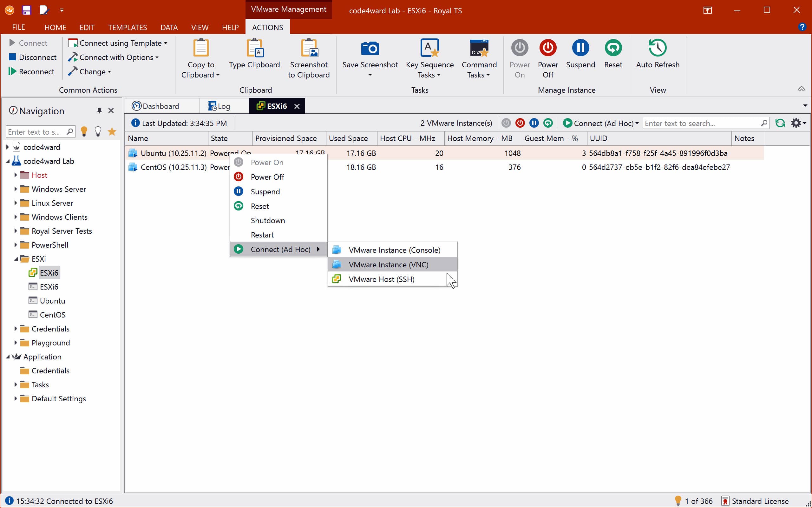This screenshot has width=812, height=508.
Task: Switch to the HOME ribbon tab
Action: [55, 27]
